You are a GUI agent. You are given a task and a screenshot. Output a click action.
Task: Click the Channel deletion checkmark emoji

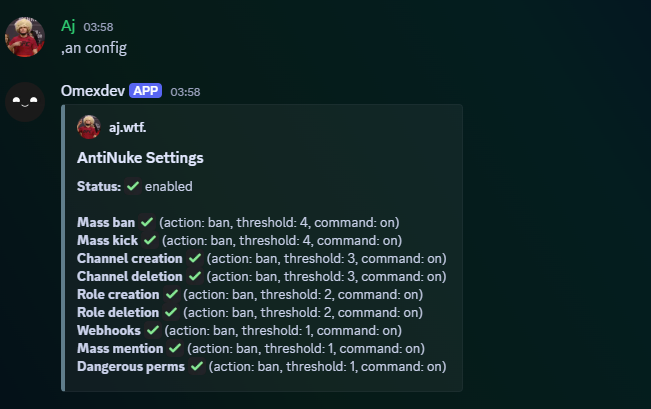click(x=195, y=276)
